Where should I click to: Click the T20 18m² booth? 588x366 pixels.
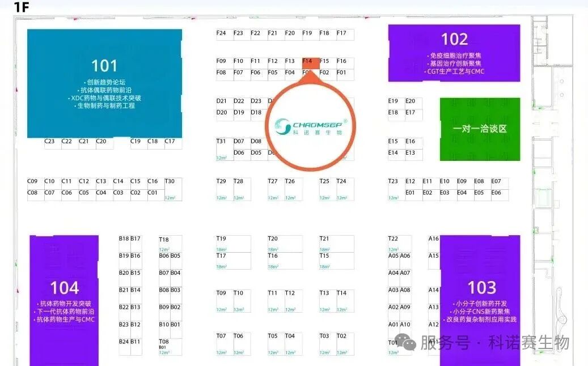point(285,244)
